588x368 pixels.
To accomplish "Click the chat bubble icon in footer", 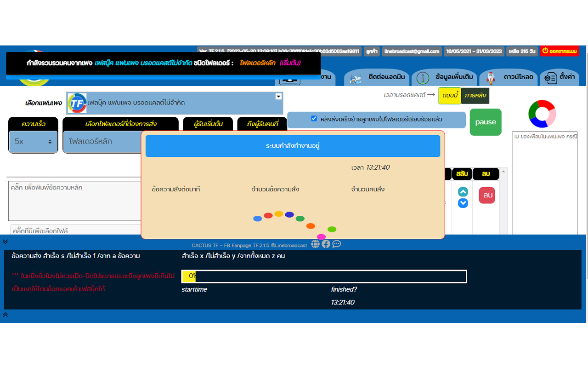I will (337, 244).
